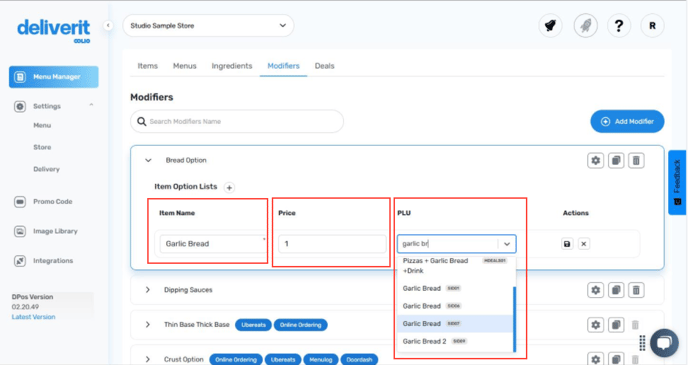Open the notifications bell icon
This screenshot has width=688, height=365.
coord(550,26)
